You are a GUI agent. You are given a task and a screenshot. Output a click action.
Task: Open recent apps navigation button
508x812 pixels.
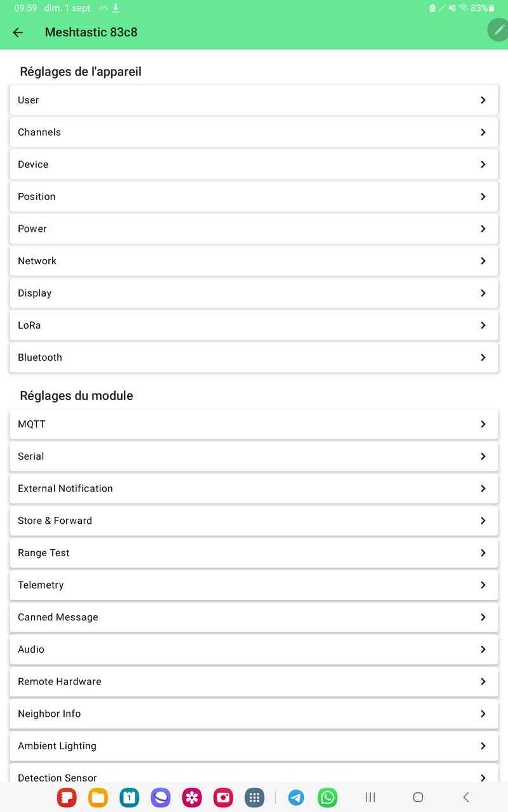[370, 797]
